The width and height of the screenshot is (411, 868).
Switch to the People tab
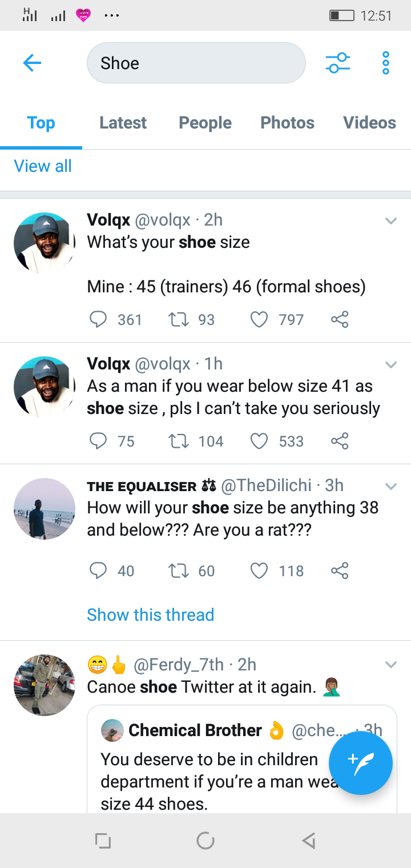pyautogui.click(x=205, y=123)
